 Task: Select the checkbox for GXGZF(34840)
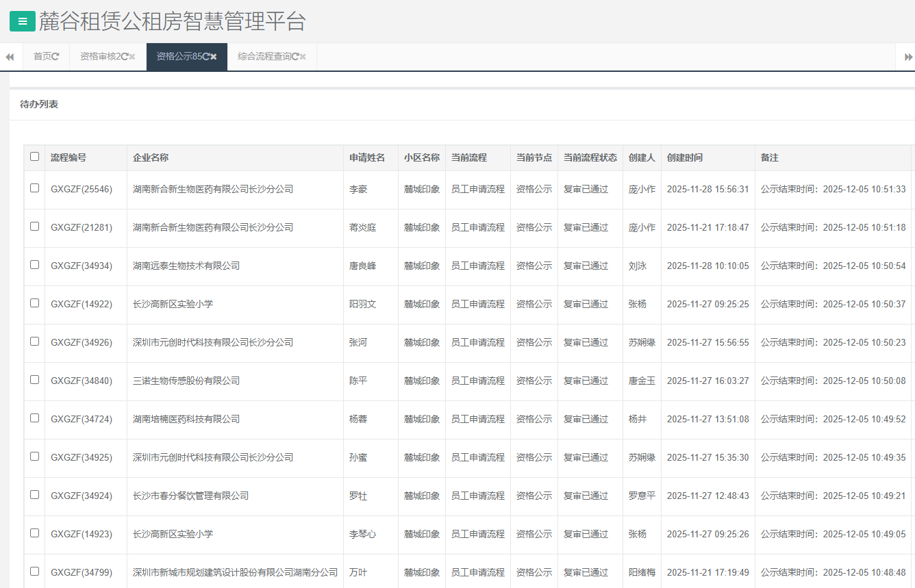click(35, 380)
